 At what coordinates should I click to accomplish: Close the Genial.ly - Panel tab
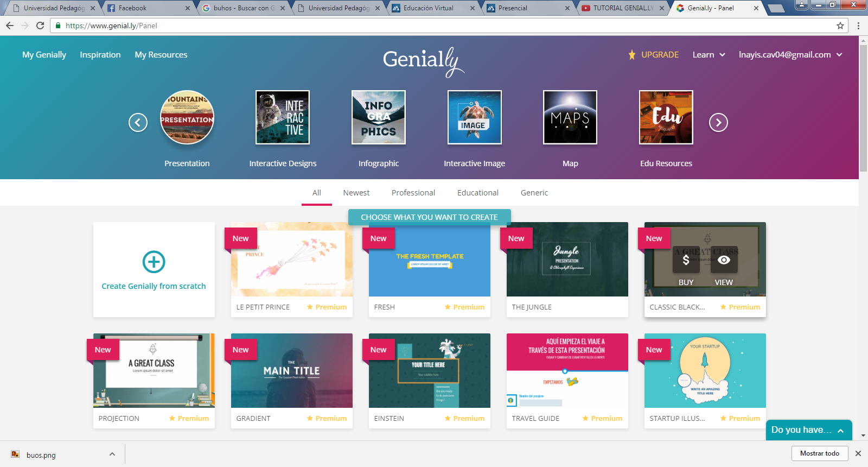pyautogui.click(x=756, y=8)
